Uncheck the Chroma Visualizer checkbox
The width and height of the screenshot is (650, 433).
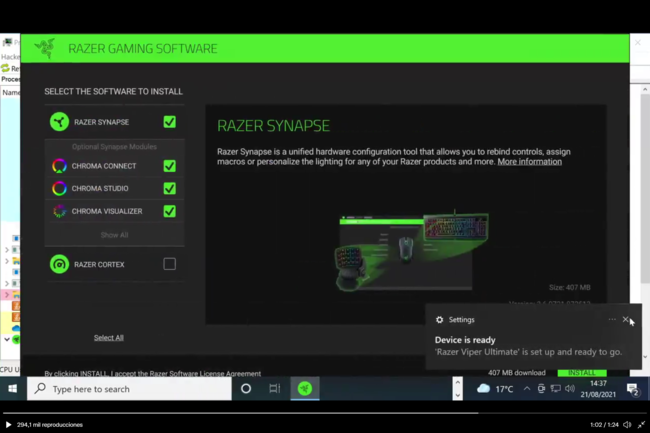coord(170,211)
